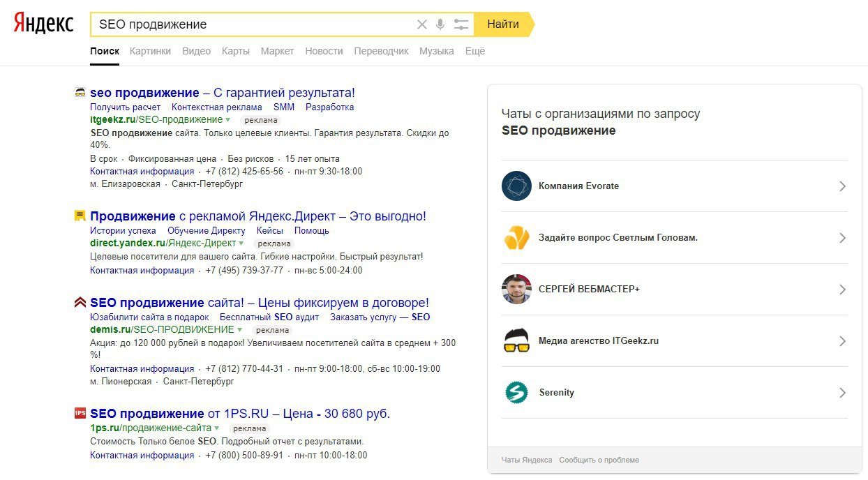The height and width of the screenshot is (480, 868).
Task: Click the Контекстная реклама sitelink
Action: pyautogui.click(x=217, y=107)
